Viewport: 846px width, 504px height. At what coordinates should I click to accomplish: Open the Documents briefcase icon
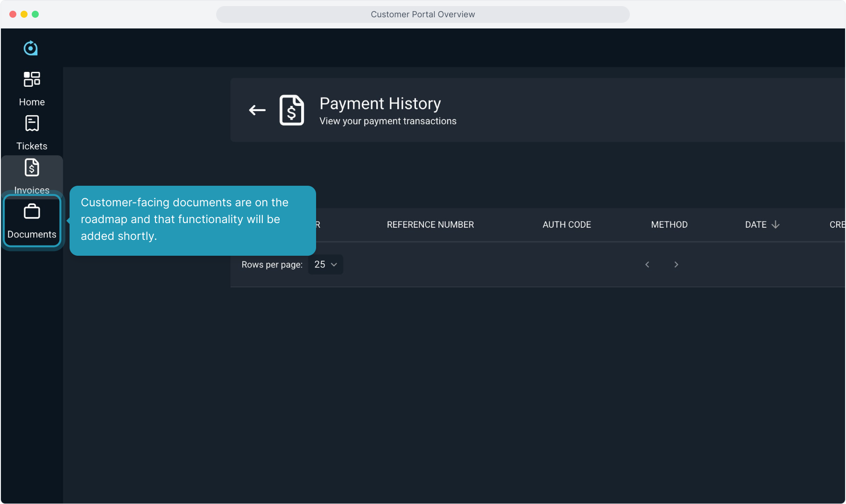tap(32, 212)
